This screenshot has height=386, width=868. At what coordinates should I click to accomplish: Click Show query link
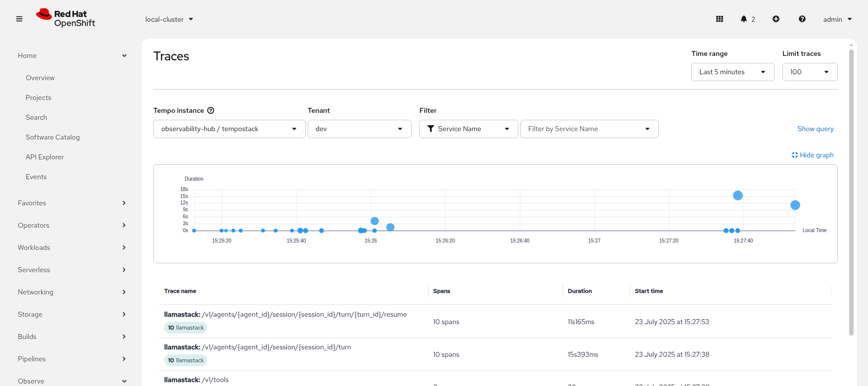tap(816, 129)
